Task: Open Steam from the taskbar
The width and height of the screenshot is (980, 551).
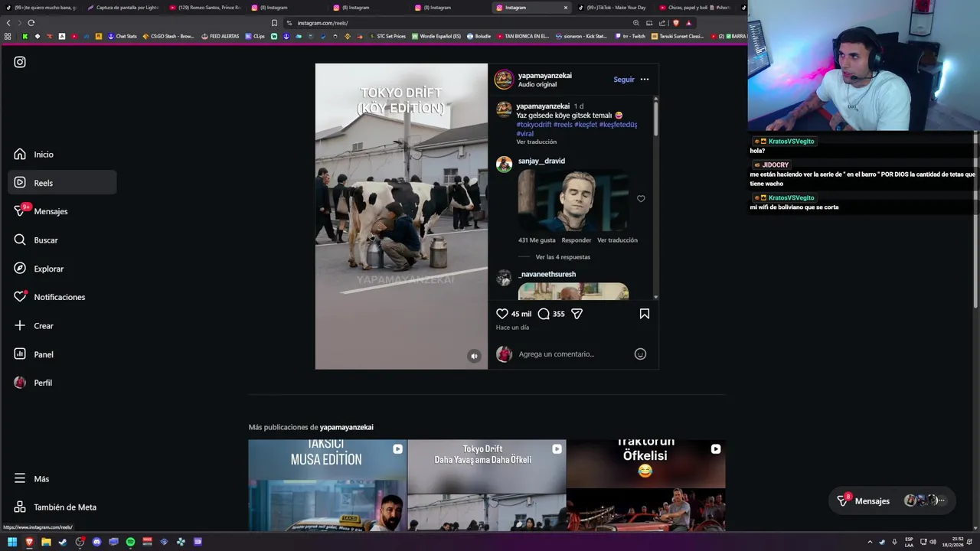Action: 63,542
